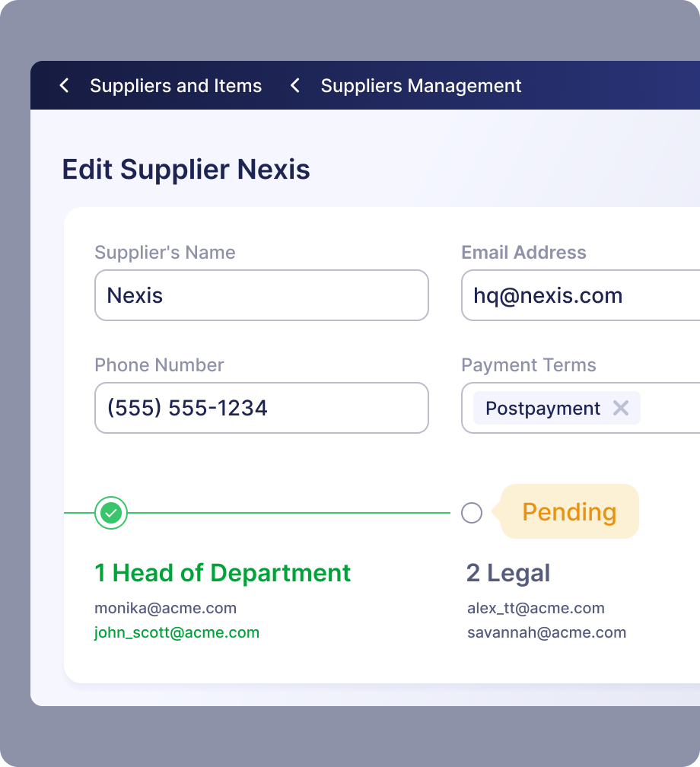Click monika@acme.com approver email

tap(165, 608)
